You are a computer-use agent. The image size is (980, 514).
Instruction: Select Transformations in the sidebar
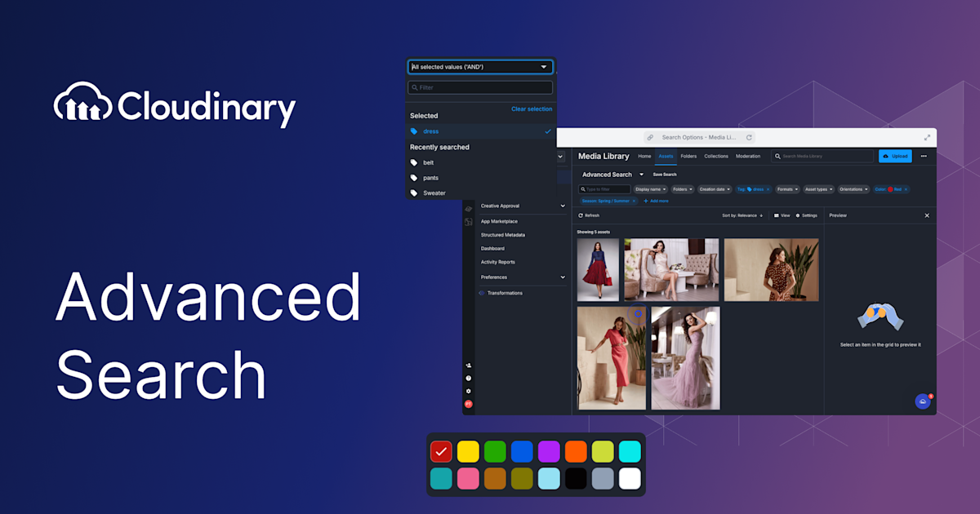tap(504, 293)
